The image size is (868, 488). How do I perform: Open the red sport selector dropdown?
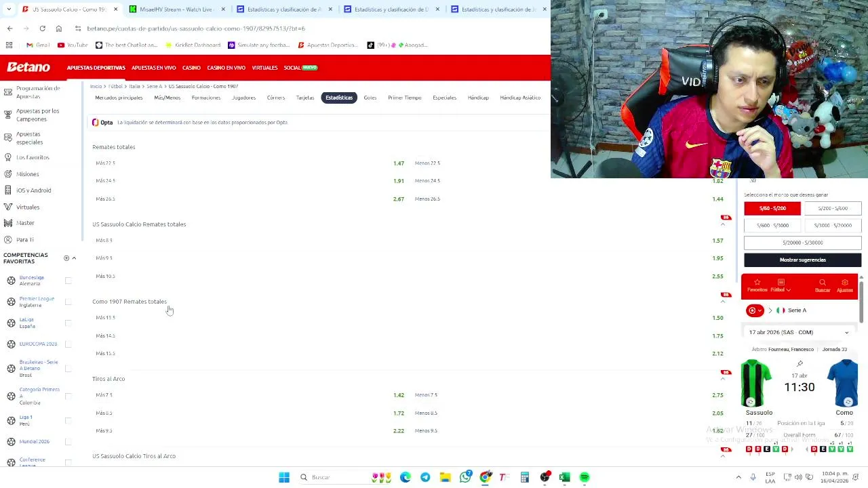(x=755, y=310)
